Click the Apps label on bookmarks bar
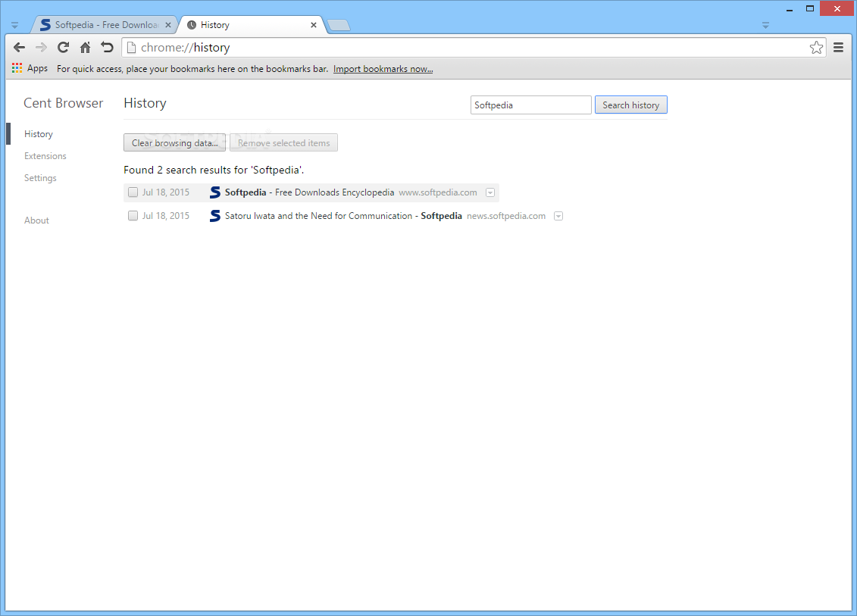 tap(37, 68)
